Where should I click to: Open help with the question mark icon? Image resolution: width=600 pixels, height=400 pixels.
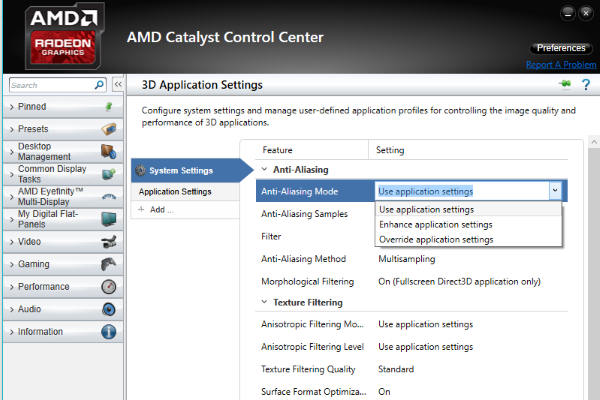coord(585,84)
